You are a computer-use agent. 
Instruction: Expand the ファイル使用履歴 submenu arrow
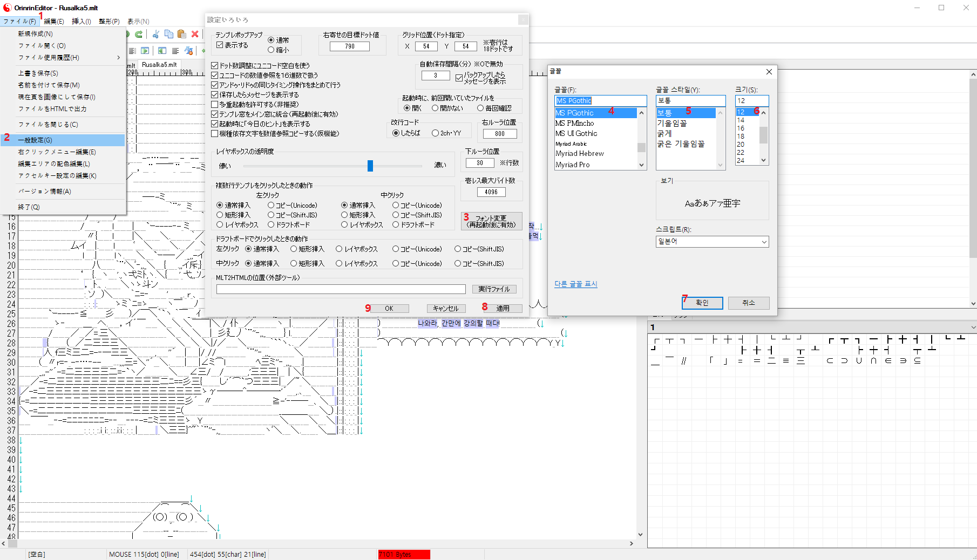[118, 58]
